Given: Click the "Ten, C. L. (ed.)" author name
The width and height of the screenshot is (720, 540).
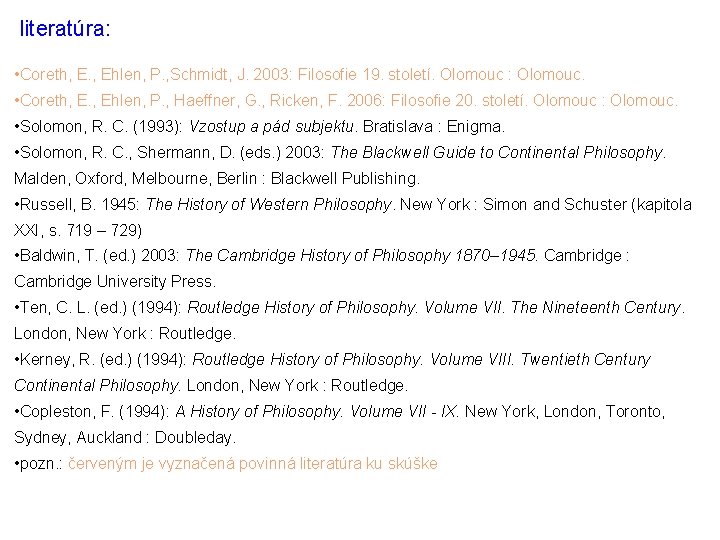Looking at the screenshot, I should click(73, 308).
